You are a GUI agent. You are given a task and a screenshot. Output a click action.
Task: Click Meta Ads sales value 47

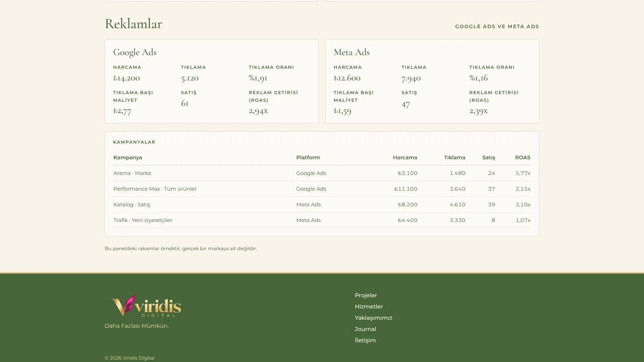pyautogui.click(x=405, y=104)
